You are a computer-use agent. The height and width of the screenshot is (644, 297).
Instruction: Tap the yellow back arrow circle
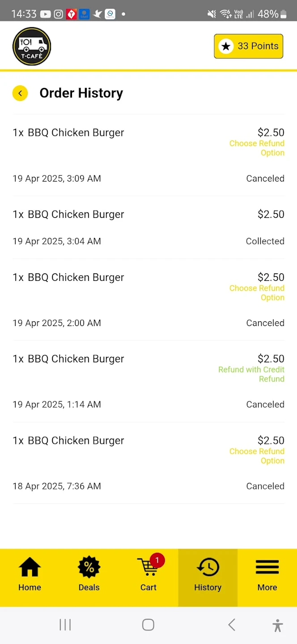(20, 93)
